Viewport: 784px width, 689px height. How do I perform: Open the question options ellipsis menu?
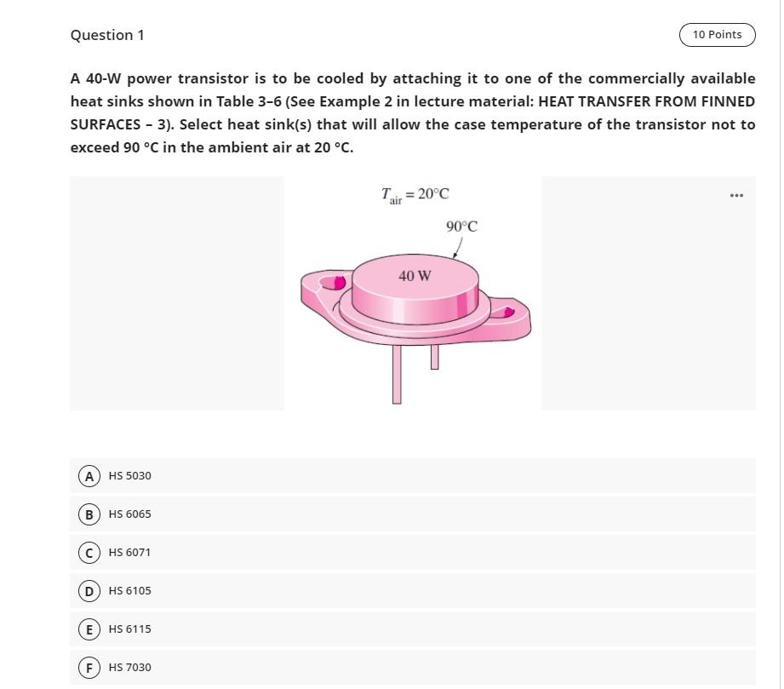[735, 194]
